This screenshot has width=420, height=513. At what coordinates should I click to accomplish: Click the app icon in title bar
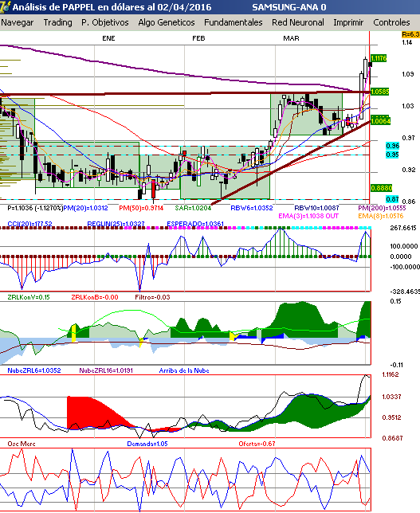5,6
